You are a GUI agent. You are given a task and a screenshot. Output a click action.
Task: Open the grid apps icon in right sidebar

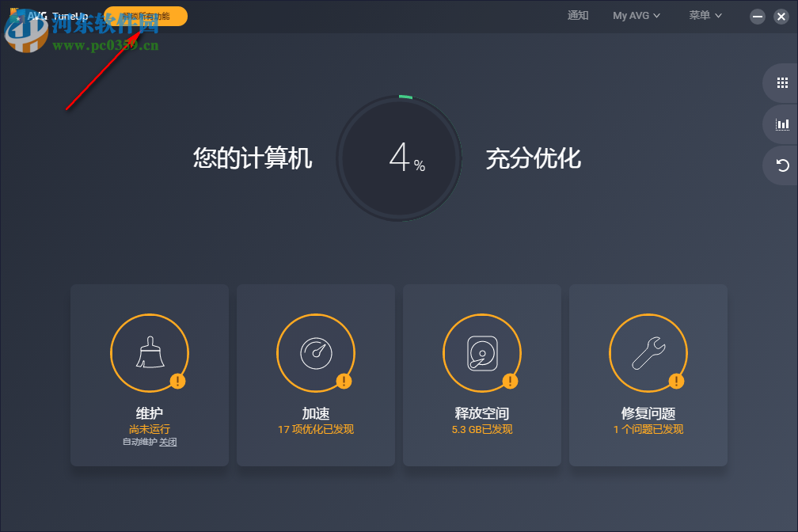[x=781, y=82]
